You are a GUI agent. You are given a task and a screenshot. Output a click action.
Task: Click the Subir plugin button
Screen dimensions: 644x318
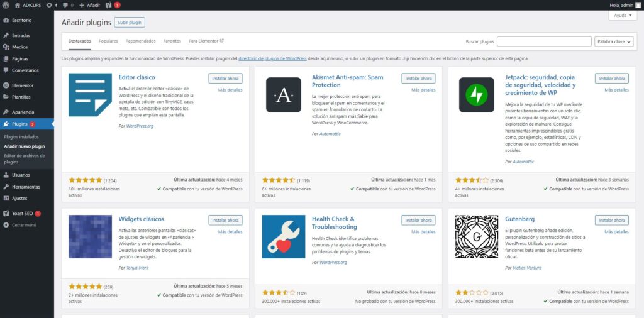130,23
